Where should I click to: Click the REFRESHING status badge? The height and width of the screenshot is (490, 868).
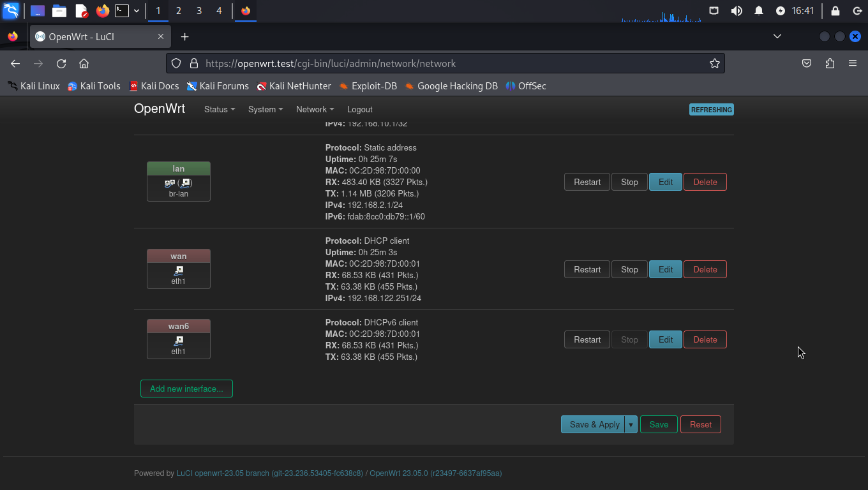pyautogui.click(x=712, y=110)
